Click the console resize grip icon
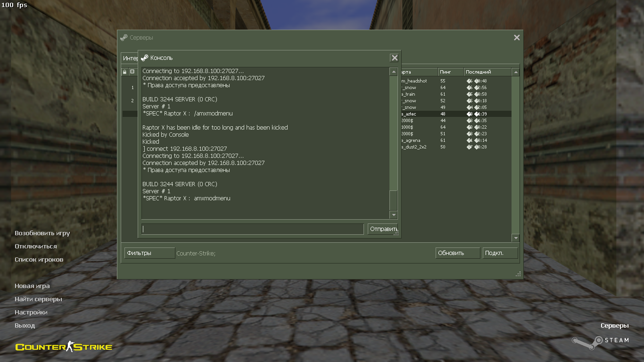The width and height of the screenshot is (644, 362). coord(396,233)
